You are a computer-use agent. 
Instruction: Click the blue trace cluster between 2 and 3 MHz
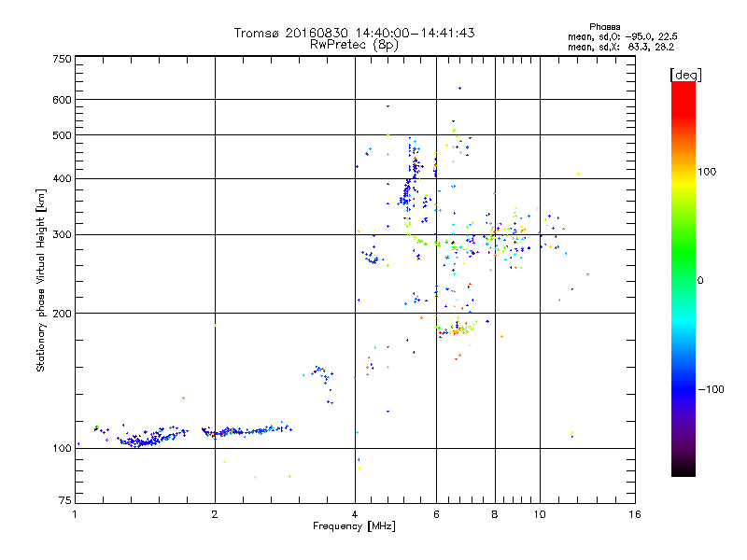[x=246, y=431]
